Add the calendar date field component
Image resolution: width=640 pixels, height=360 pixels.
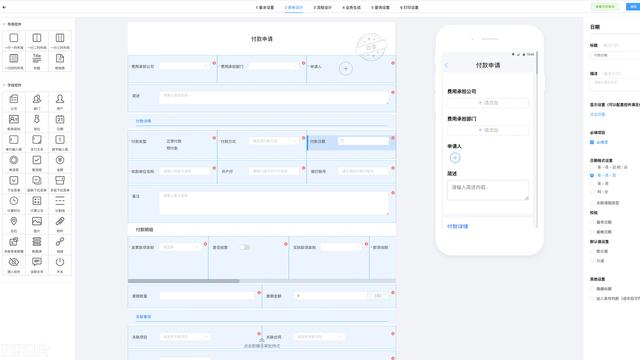60,122
